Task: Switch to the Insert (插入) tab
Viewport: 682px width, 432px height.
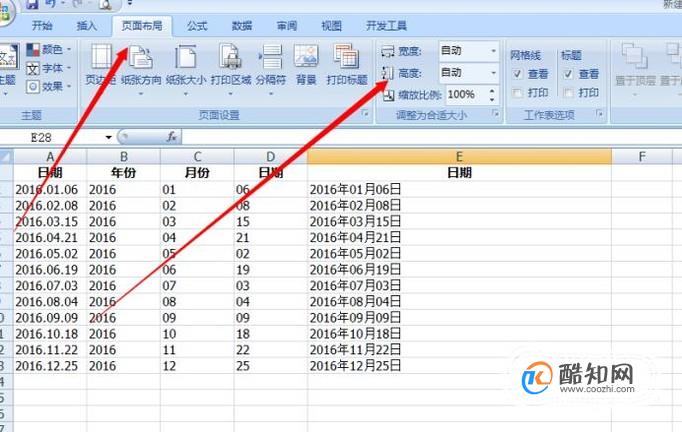Action: tap(87, 26)
